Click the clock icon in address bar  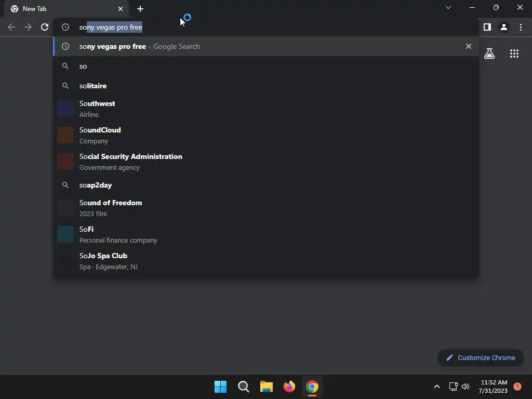(x=65, y=27)
